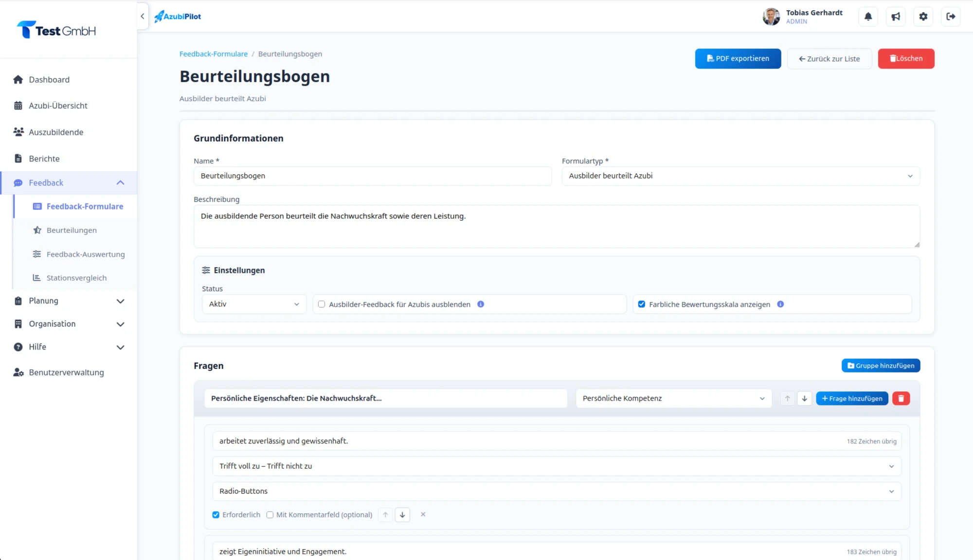Go to Beurteilungen submenu item
Screen dimensions: 973x560
pos(75,230)
